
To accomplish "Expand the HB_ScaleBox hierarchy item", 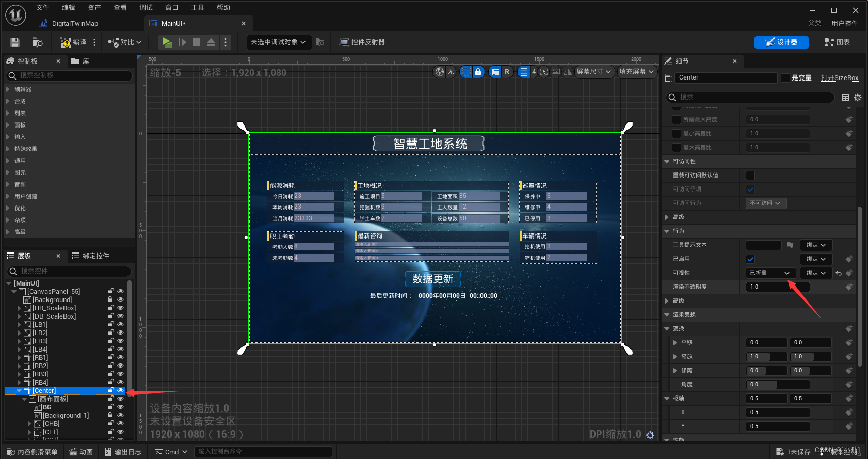I will [19, 308].
